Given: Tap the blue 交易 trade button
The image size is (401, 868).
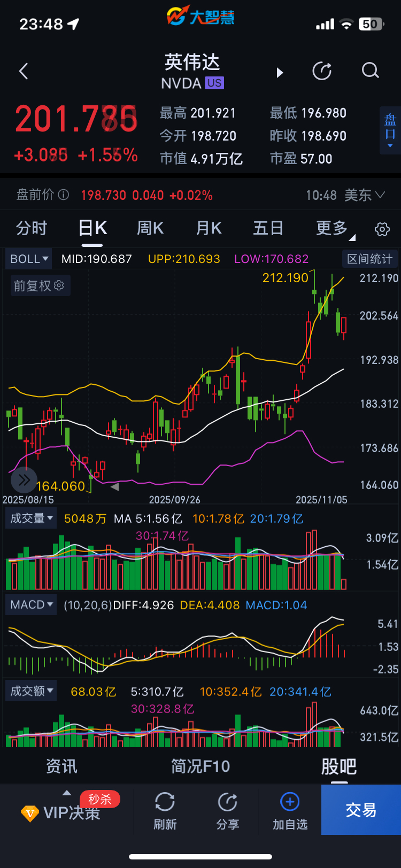Looking at the screenshot, I should click(361, 810).
